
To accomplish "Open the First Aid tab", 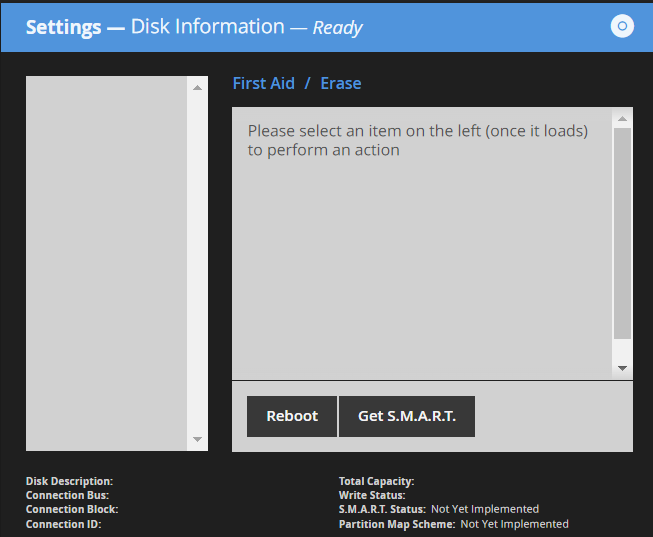I will pos(264,83).
